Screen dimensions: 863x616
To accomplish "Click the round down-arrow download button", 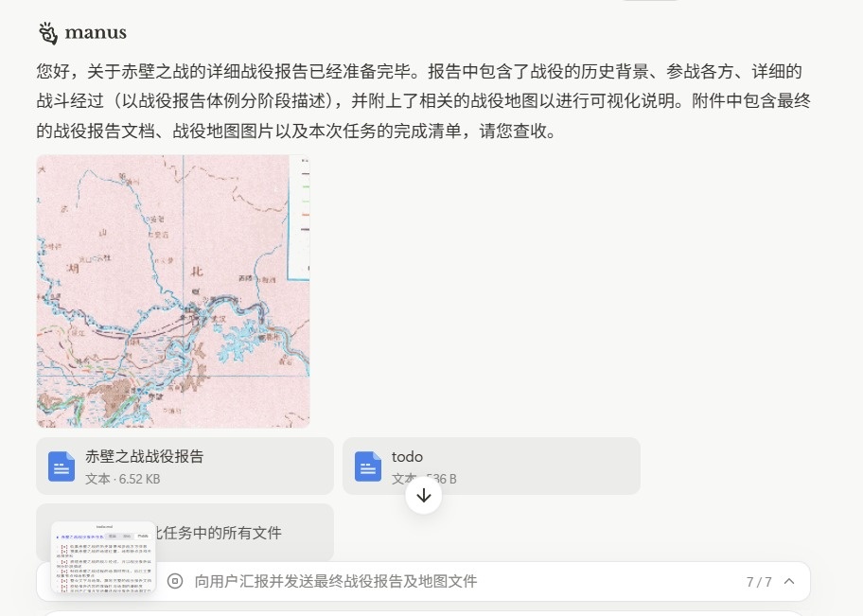I will 424,493.
